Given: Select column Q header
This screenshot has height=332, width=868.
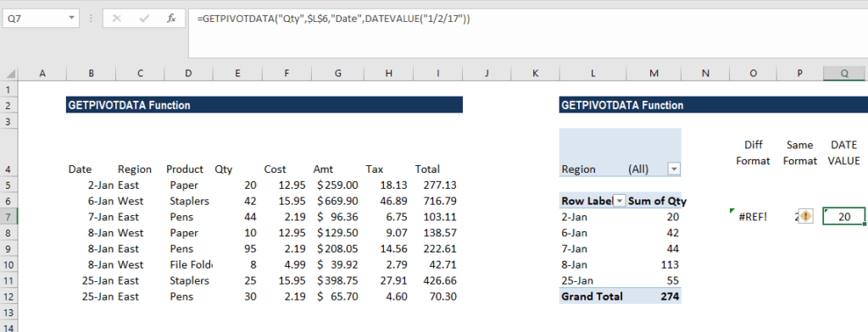Looking at the screenshot, I should tap(844, 74).
